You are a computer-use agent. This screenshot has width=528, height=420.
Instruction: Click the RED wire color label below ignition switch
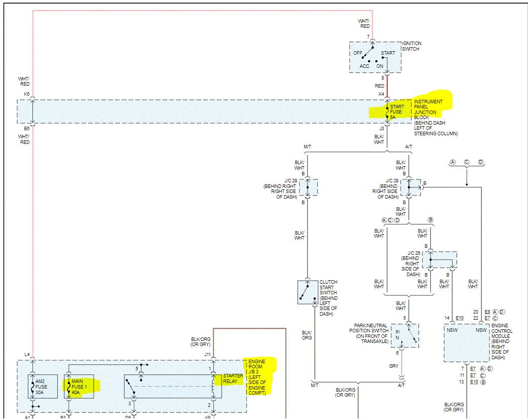[x=379, y=86]
